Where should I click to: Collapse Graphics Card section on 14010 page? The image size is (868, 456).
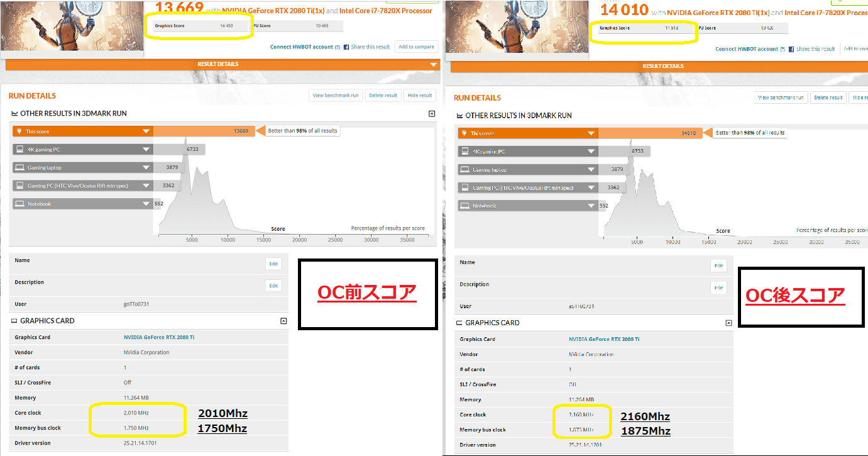(728, 323)
